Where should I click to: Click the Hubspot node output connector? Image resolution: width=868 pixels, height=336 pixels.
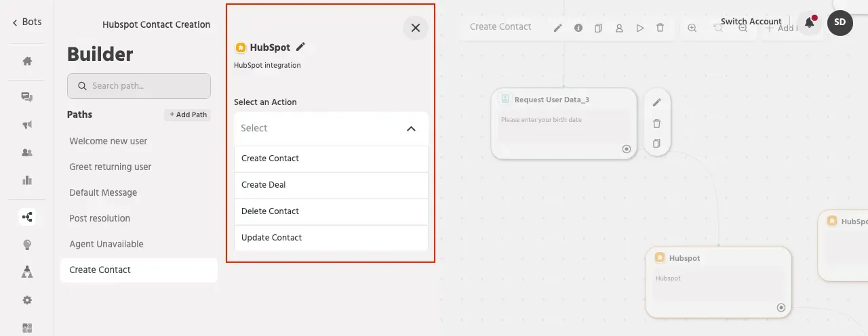pos(781,308)
